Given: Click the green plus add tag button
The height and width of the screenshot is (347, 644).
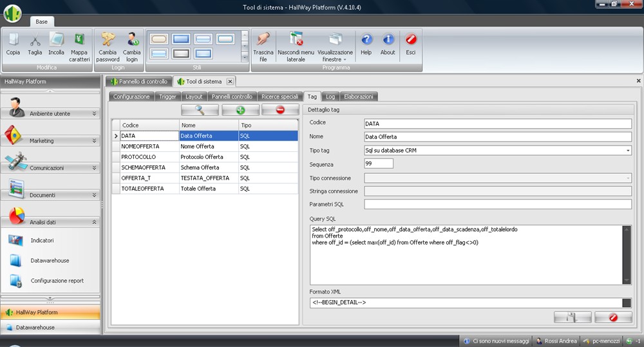Looking at the screenshot, I should coord(240,110).
